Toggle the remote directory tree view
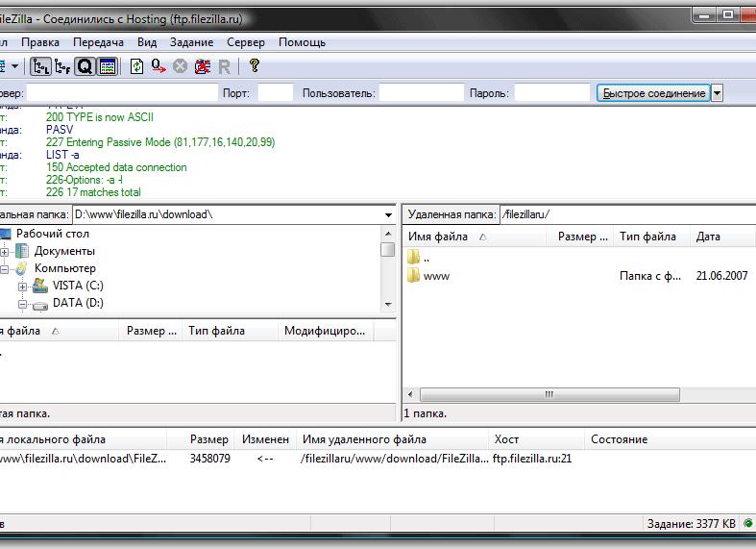Viewport: 756px width, 549px height. [62, 66]
